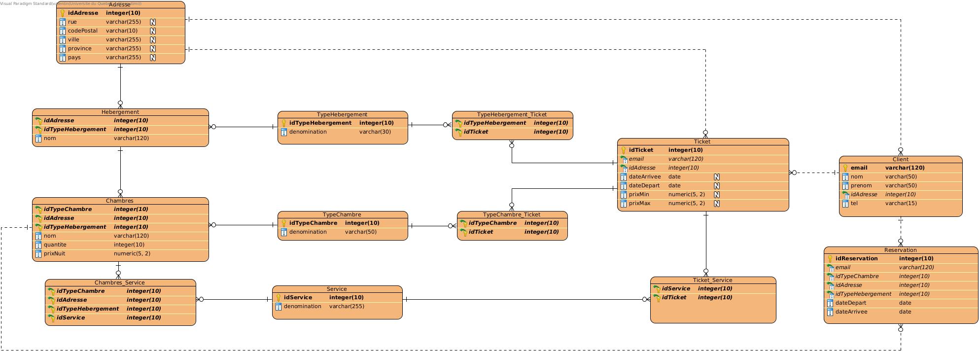Click the nullable N marker on the rue row
The width and height of the screenshot is (980, 352).
click(153, 22)
